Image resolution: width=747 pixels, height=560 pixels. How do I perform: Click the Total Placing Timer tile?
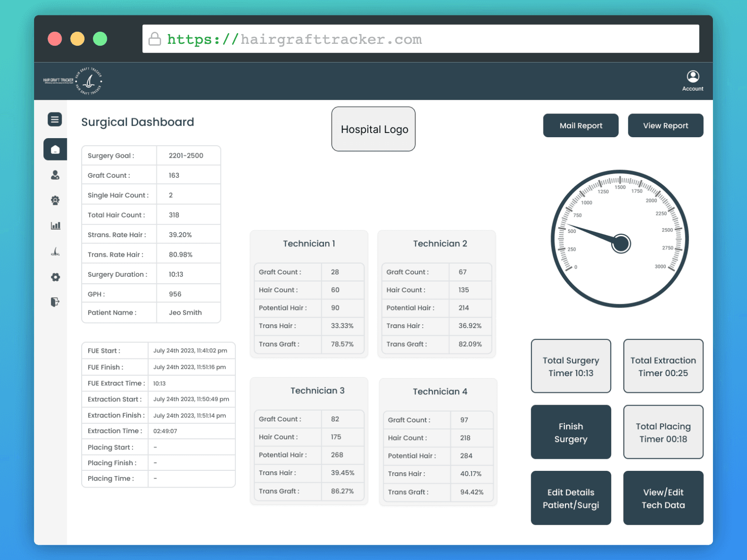click(663, 432)
